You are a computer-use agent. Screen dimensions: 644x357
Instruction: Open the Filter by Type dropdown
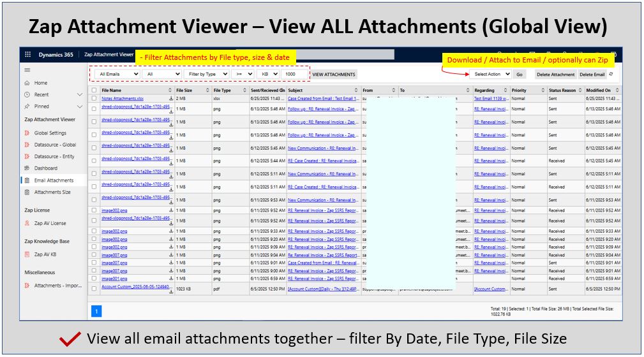click(207, 75)
